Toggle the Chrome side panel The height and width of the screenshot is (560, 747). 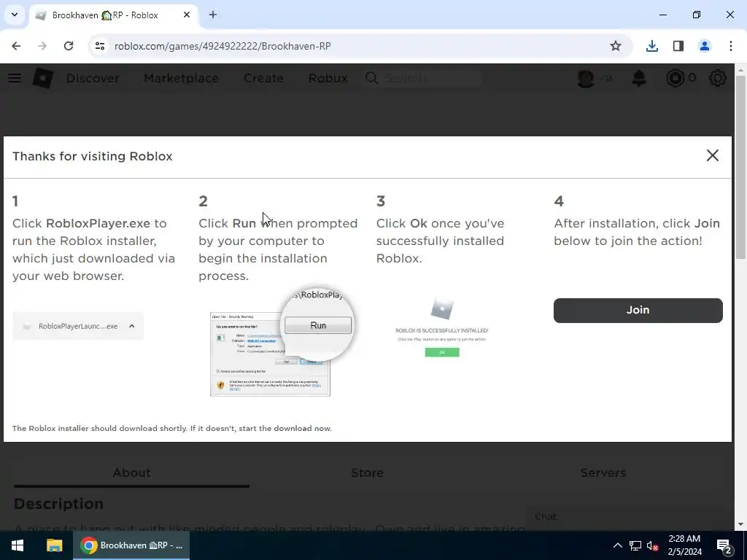coord(678,46)
